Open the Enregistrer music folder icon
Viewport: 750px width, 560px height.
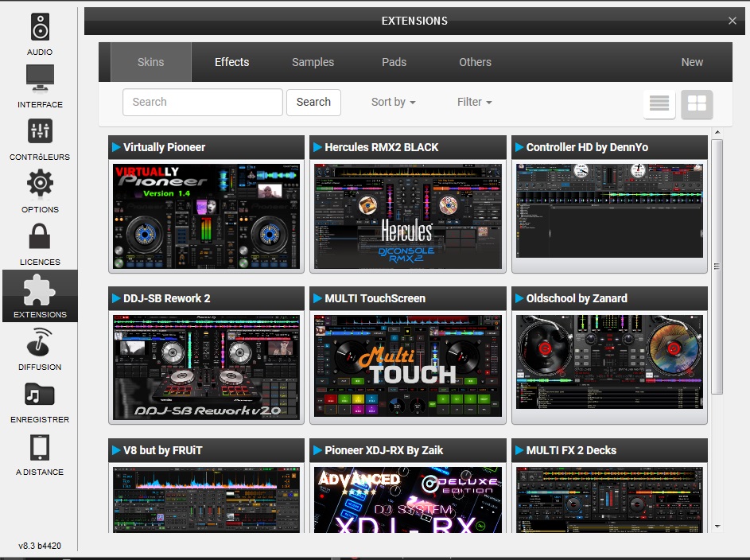[40, 395]
